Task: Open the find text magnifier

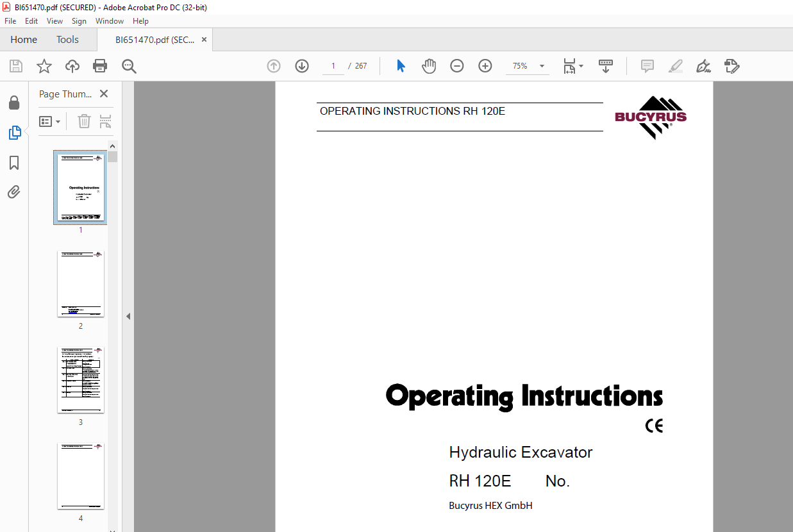Action: tap(129, 66)
